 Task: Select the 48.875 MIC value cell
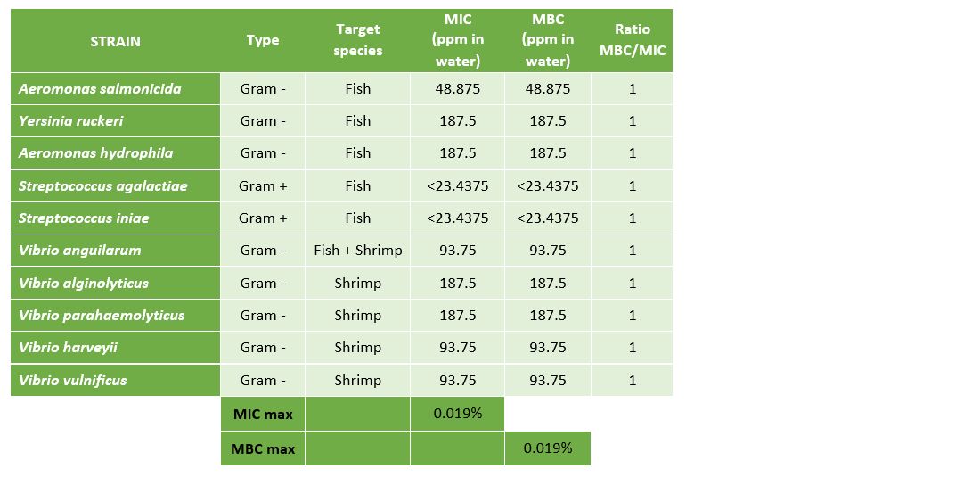[x=457, y=89]
